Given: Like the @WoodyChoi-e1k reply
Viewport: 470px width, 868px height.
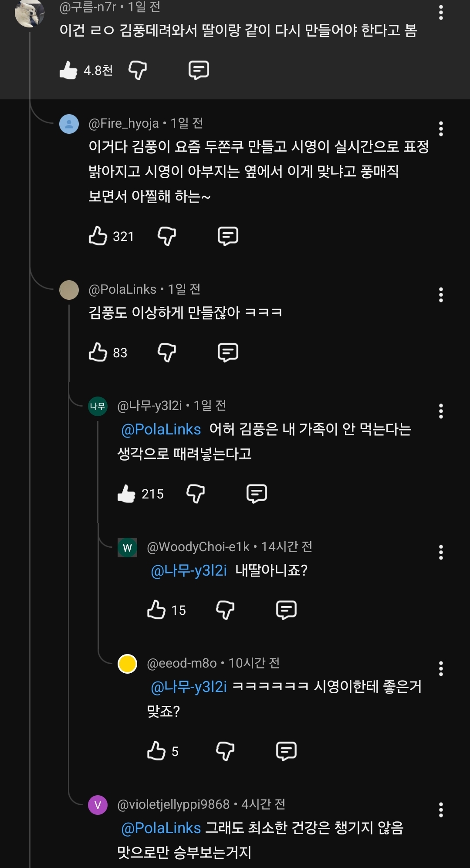Looking at the screenshot, I should tap(156, 610).
